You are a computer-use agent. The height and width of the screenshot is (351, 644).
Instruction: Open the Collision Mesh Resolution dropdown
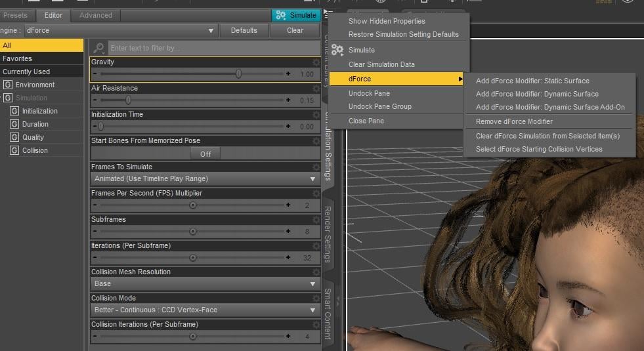[x=205, y=283]
